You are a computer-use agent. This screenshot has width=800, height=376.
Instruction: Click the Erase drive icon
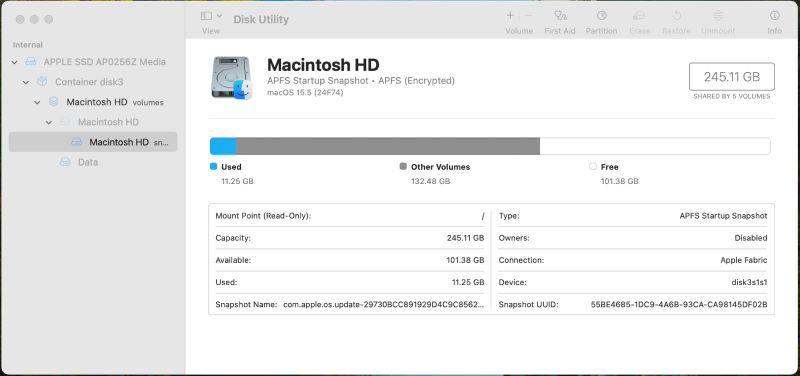coord(639,16)
